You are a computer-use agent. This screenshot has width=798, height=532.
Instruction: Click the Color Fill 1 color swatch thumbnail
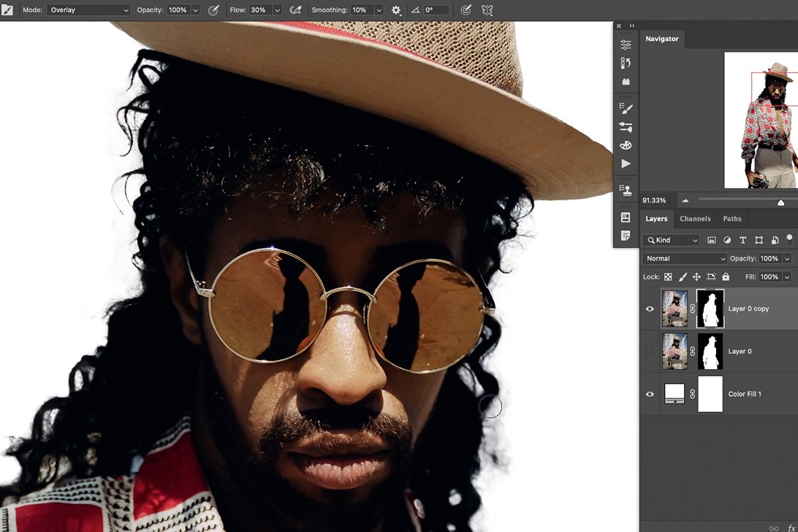674,394
